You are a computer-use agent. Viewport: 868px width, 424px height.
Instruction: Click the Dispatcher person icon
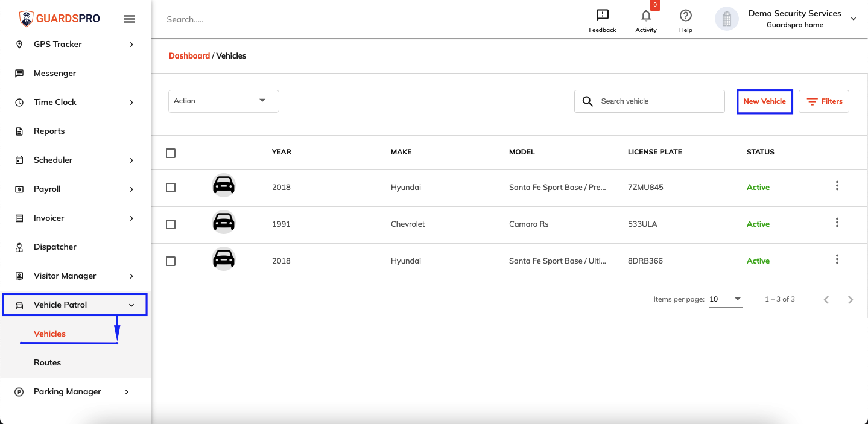point(19,247)
